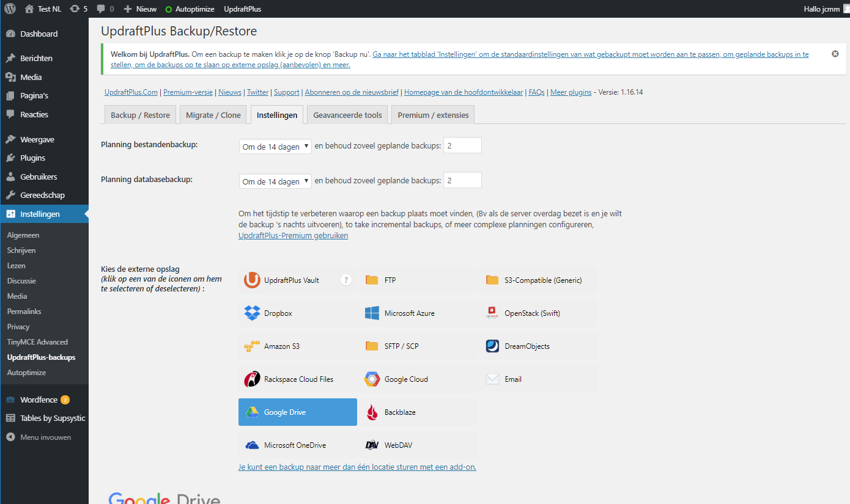Image resolution: width=850 pixels, height=504 pixels.
Task: Follow the 'Instellingen' tab link in notice
Action: (459, 59)
